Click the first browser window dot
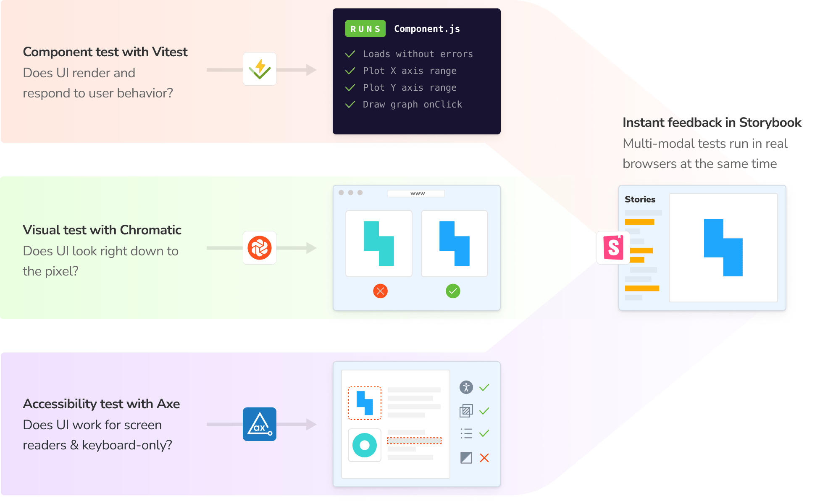The image size is (820, 504). (x=341, y=193)
